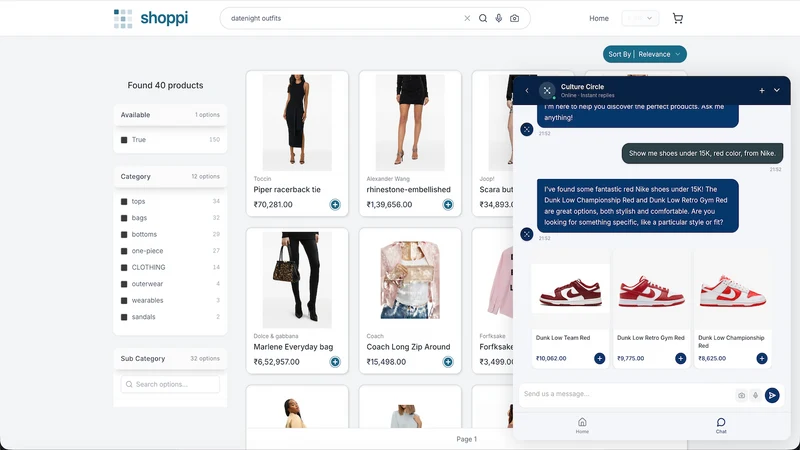
Task: Check the CLOTHING category filter
Action: coord(124,267)
